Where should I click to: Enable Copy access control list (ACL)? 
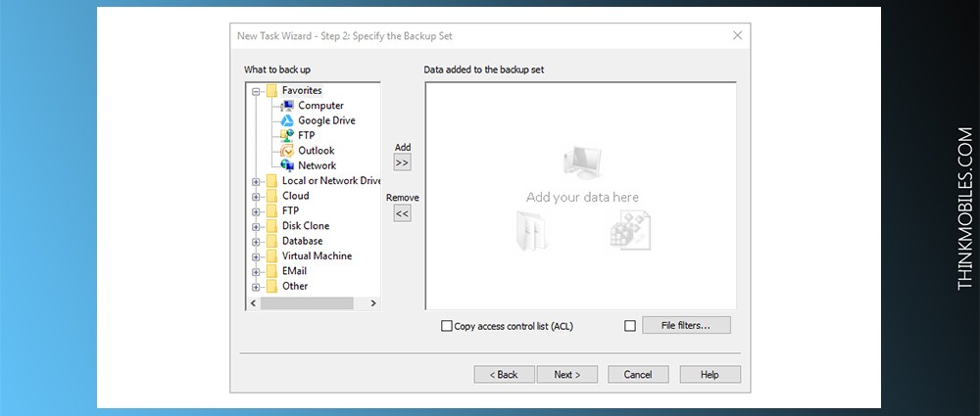tap(446, 325)
